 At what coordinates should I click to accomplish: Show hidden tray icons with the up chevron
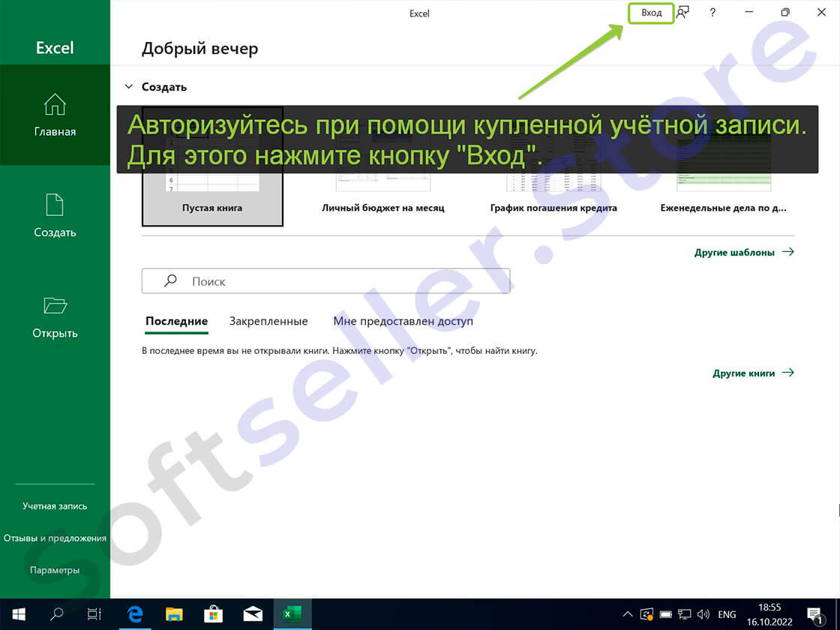[x=628, y=614]
